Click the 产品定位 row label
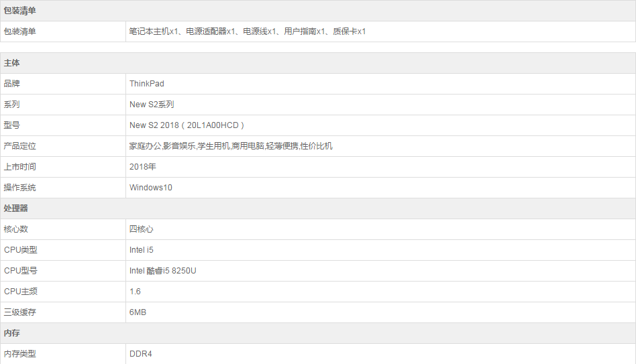636x364 pixels. (19, 146)
